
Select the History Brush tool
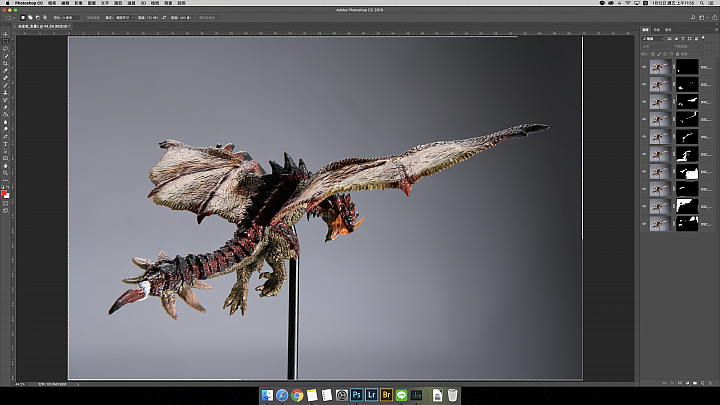coord(6,100)
